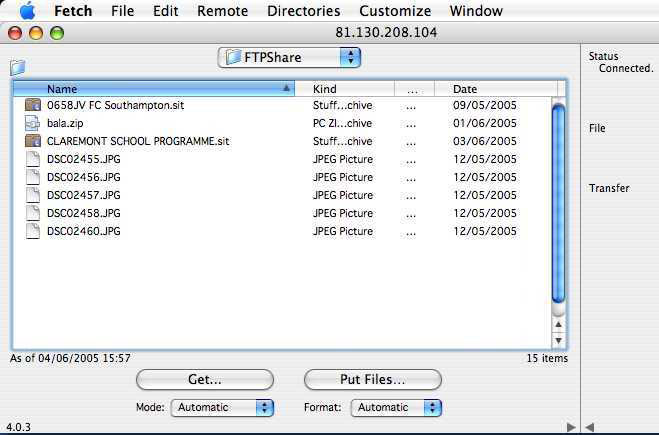The image size is (659, 435).
Task: Click the date 03/06/2005
Action: [485, 141]
